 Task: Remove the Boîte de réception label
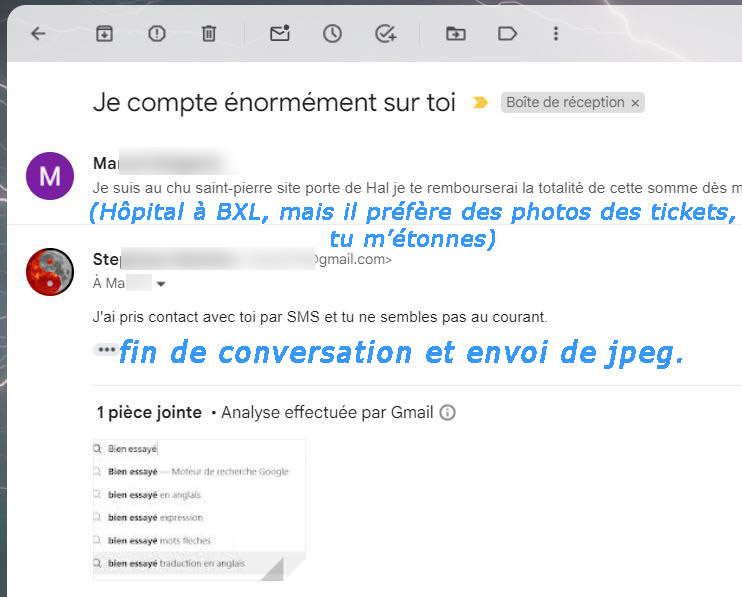tap(635, 103)
